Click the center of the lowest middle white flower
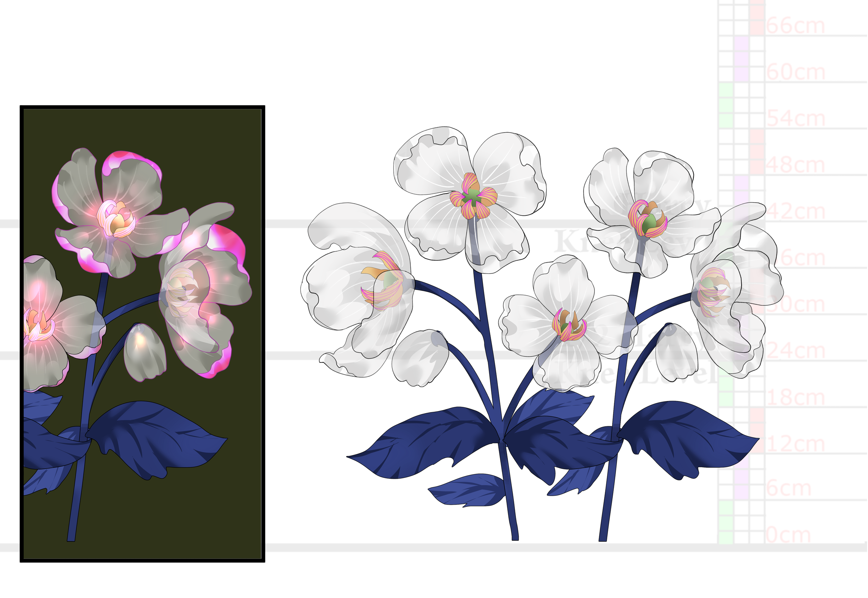The width and height of the screenshot is (868, 598). tap(569, 324)
